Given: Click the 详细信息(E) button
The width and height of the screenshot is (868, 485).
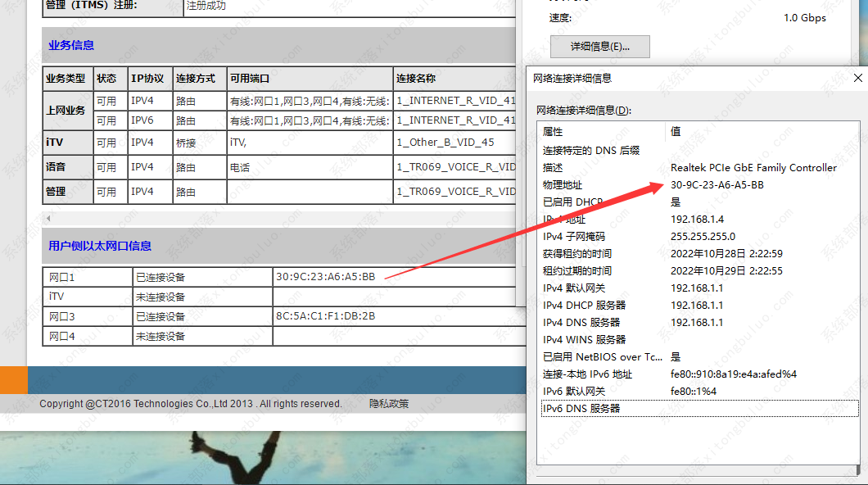Looking at the screenshot, I should pyautogui.click(x=599, y=47).
